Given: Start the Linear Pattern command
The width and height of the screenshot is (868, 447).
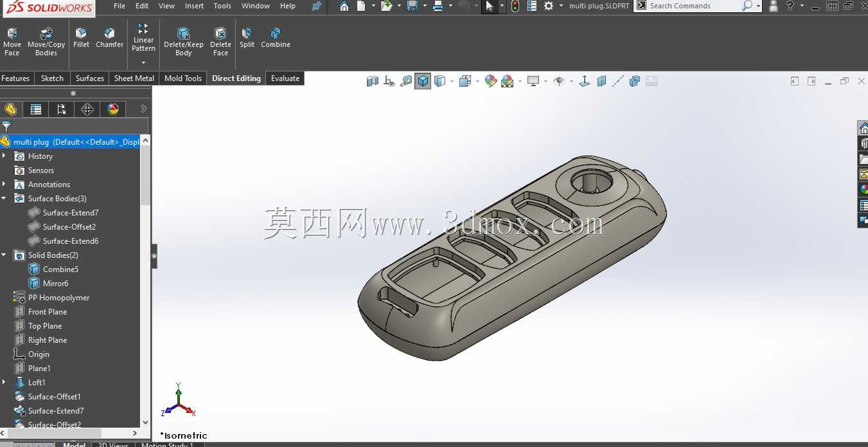Looking at the screenshot, I should click(x=143, y=38).
